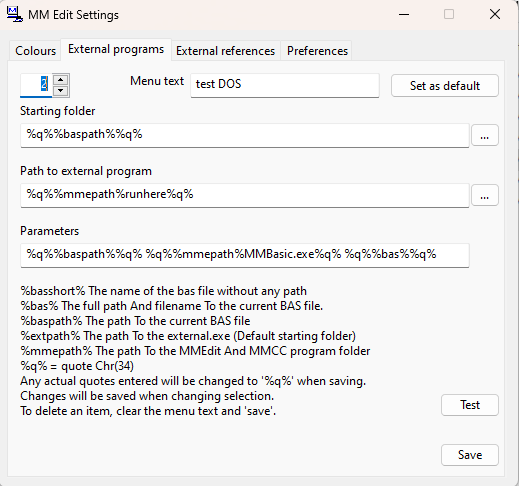Click into the Starting folder text box

(245, 135)
